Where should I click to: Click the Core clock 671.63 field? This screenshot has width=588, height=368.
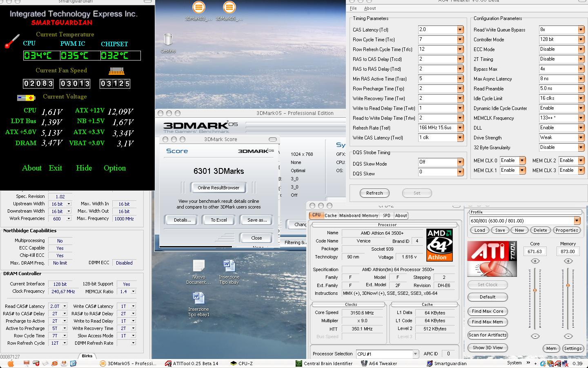click(x=535, y=251)
